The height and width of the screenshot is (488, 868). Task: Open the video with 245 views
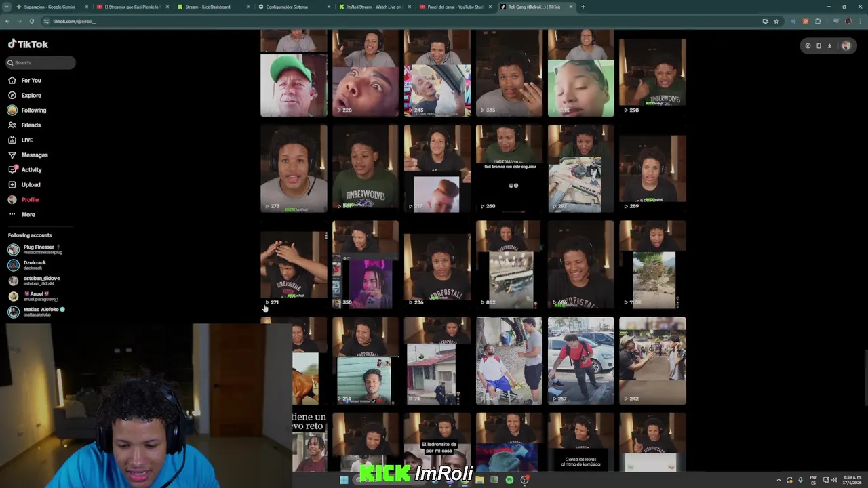click(x=437, y=73)
